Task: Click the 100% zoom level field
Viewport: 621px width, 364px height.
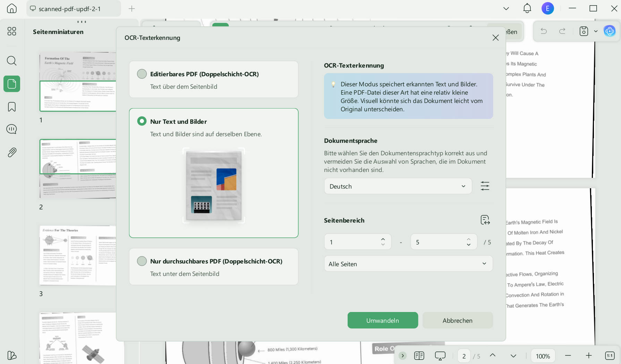Action: pos(543,356)
